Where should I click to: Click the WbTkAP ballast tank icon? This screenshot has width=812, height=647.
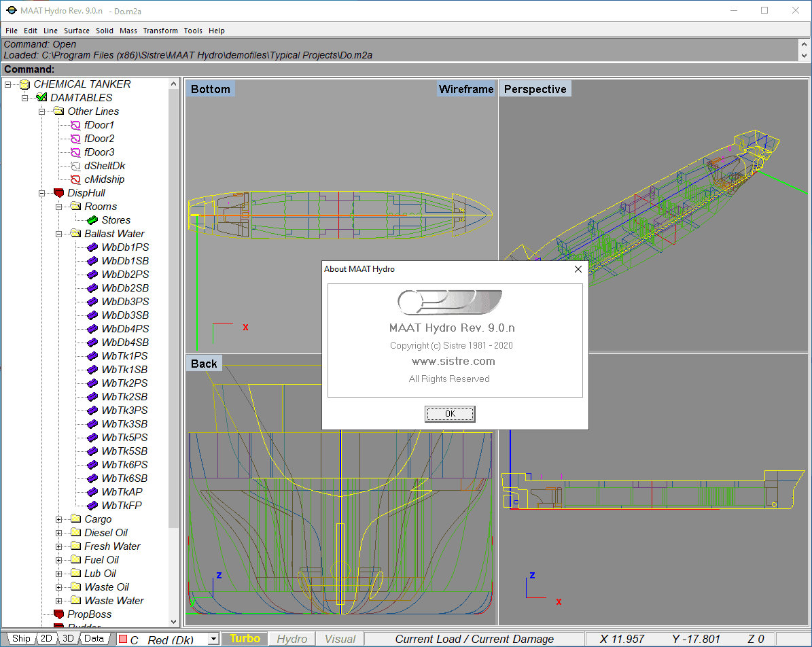point(92,492)
